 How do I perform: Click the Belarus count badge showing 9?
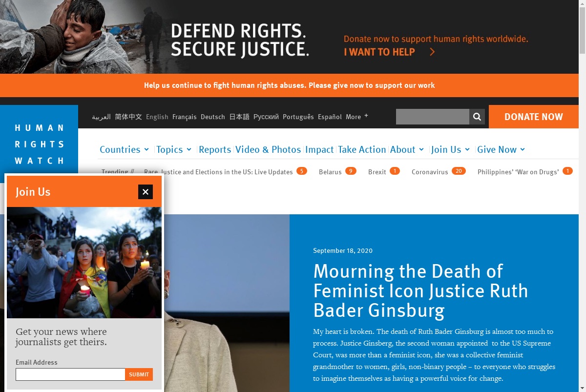[351, 171]
